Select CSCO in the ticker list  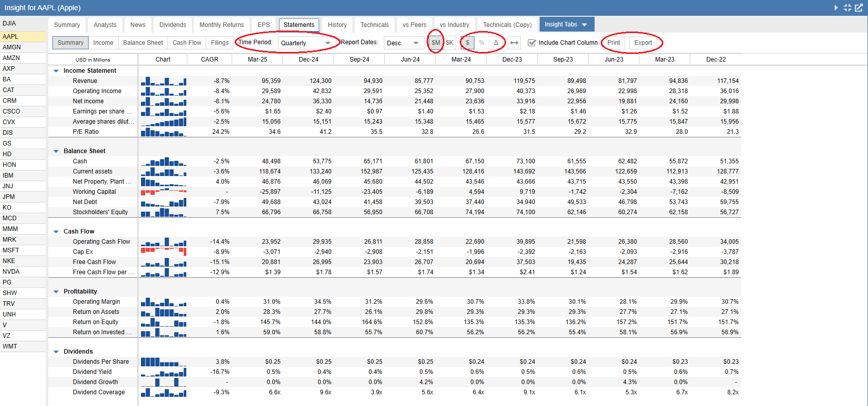pyautogui.click(x=23, y=111)
